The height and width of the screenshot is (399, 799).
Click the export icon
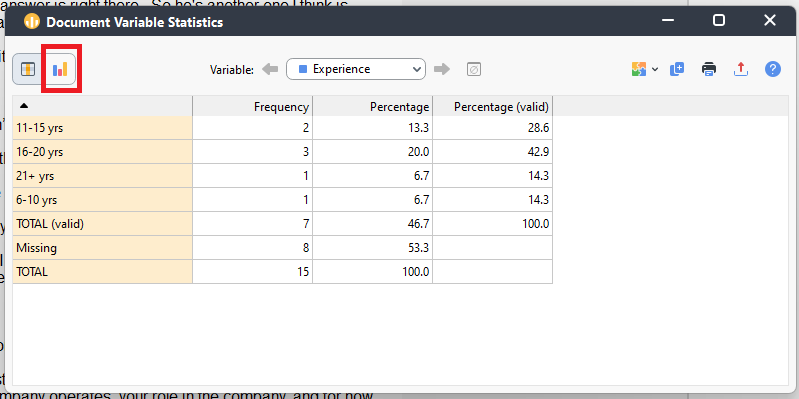740,69
